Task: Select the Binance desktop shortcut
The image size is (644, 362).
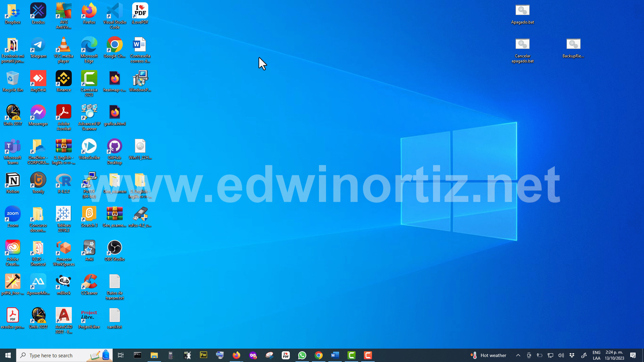Action: point(64,82)
